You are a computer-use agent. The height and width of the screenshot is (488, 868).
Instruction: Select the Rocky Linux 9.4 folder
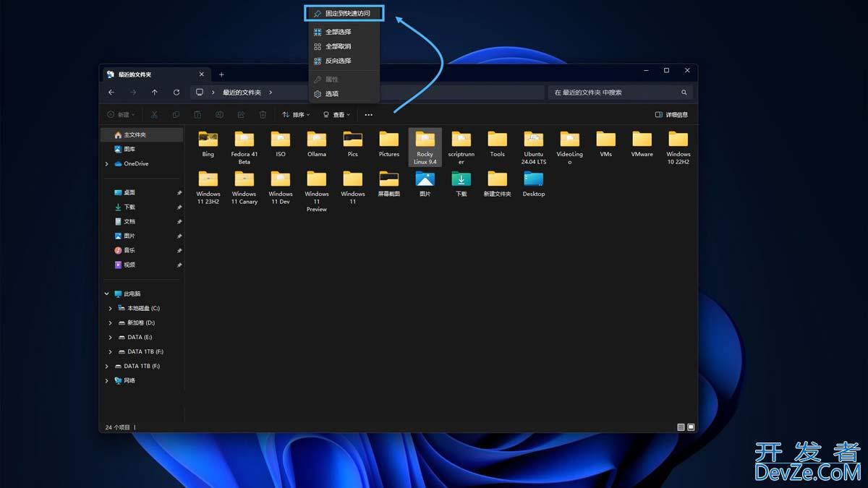coord(425,147)
